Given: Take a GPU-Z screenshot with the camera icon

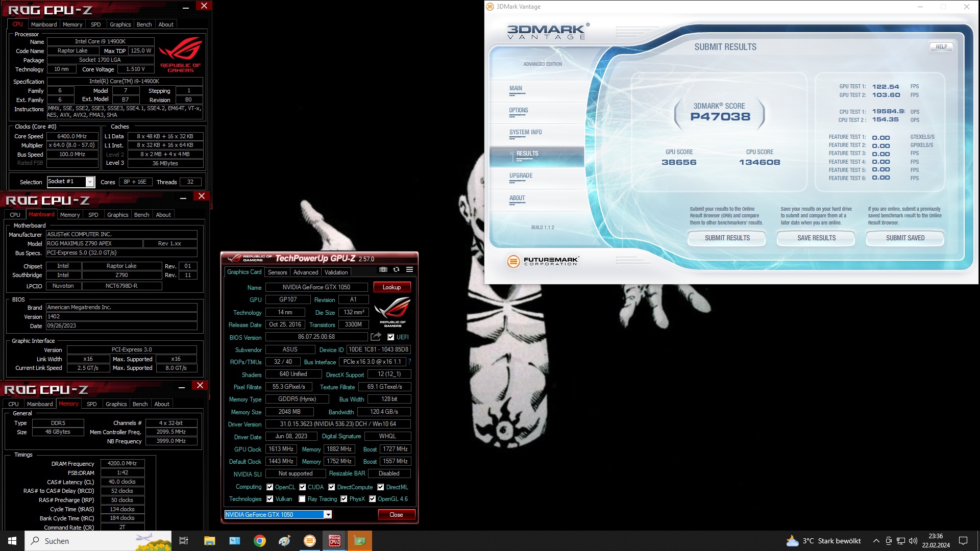Looking at the screenshot, I should point(383,269).
